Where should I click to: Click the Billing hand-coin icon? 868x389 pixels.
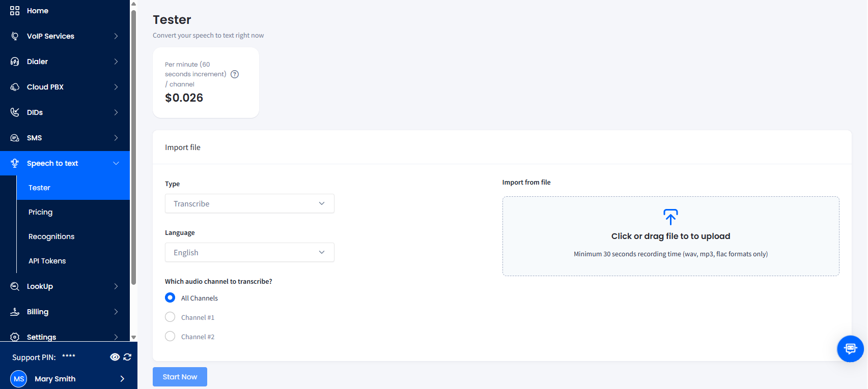[15, 312]
